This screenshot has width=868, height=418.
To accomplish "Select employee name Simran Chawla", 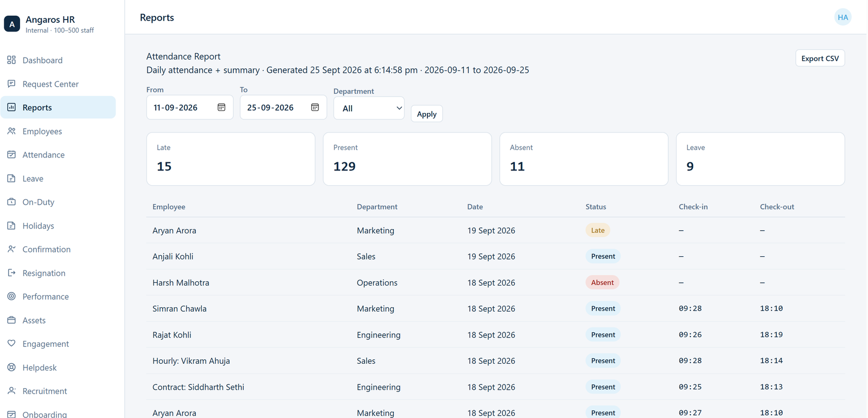I will 180,308.
